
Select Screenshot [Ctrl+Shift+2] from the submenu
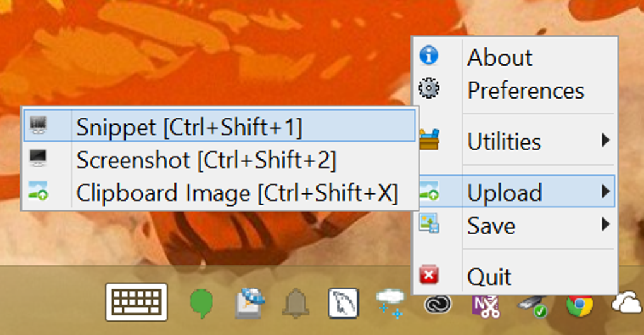(x=206, y=160)
